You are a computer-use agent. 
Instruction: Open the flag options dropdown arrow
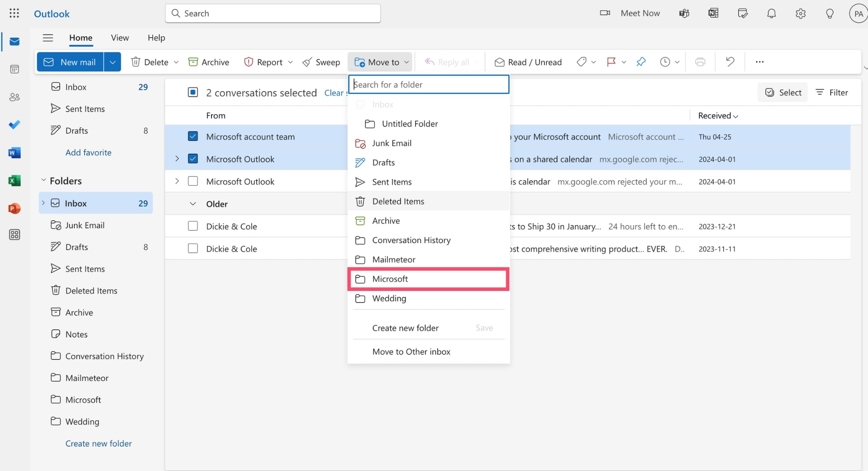(x=624, y=62)
